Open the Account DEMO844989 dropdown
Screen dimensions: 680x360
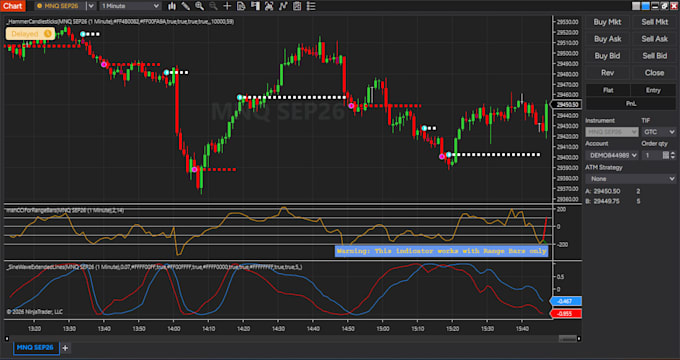(611, 155)
